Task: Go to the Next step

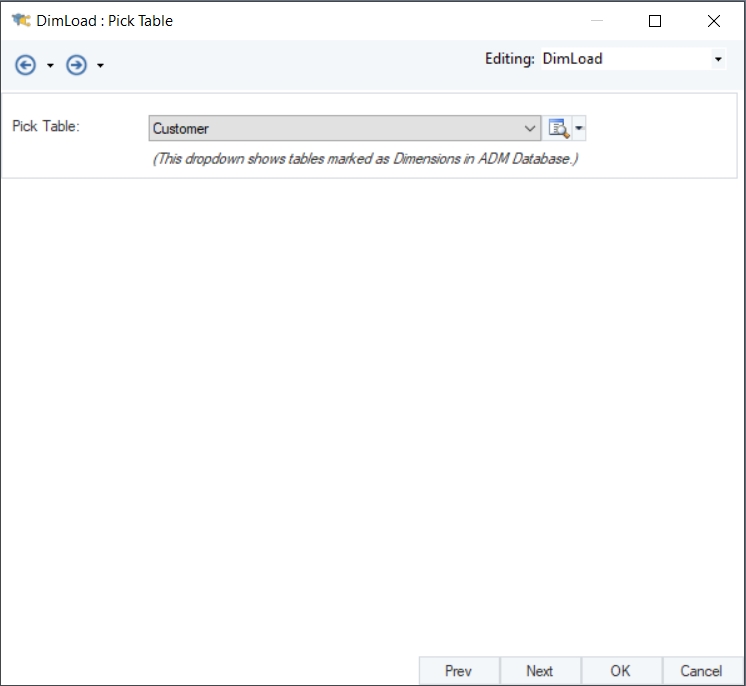Action: pos(539,671)
